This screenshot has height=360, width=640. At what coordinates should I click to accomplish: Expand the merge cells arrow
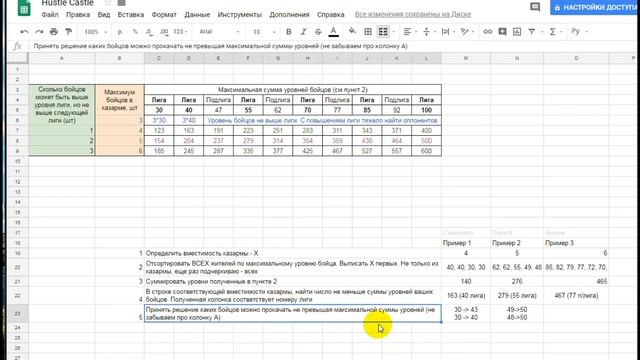pyautogui.click(x=393, y=32)
